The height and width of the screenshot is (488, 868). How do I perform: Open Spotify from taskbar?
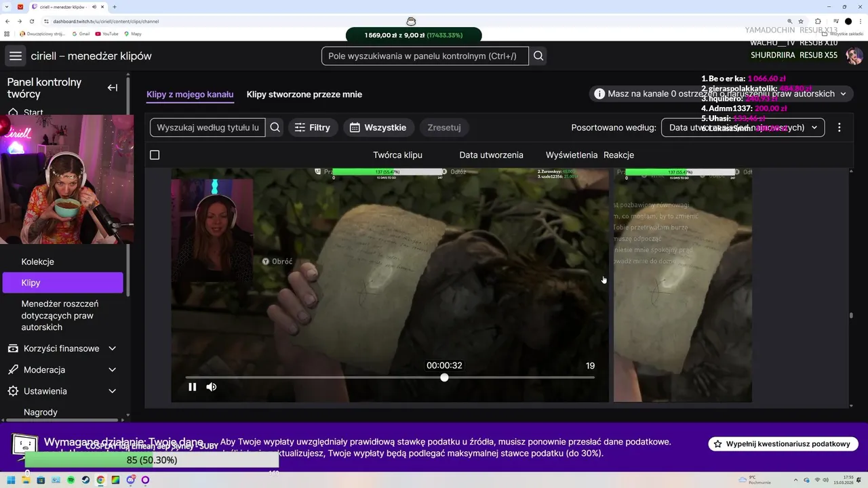71,480
